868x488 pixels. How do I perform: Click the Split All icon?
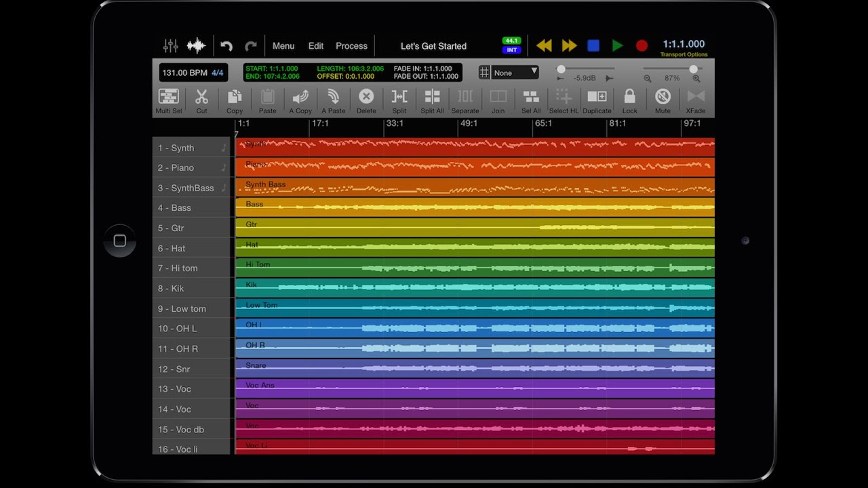[432, 100]
